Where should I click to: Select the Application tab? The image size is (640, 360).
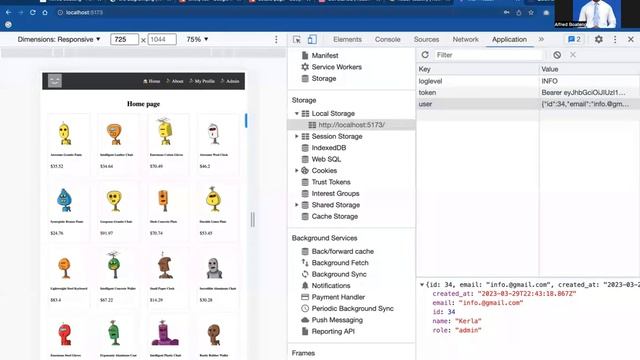coord(509,40)
